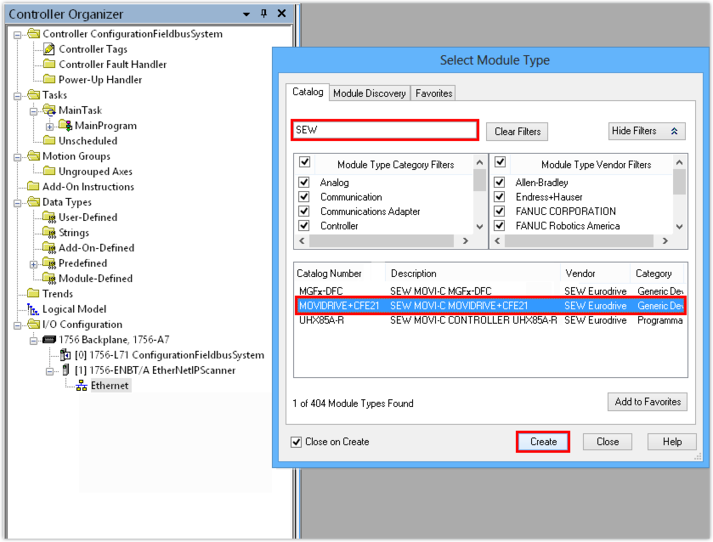Click the Clear Filters button

coord(517,132)
